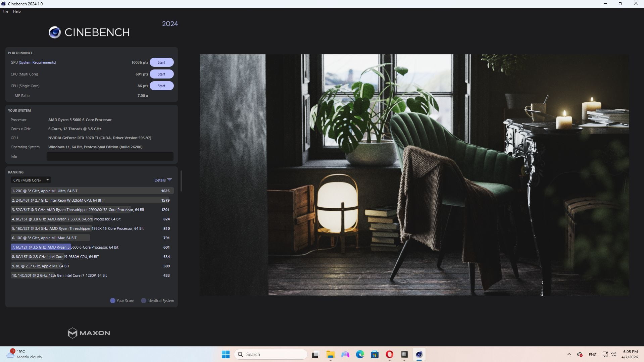Click the AMD Ryzen 5 5600 processor text
Viewport: 644px width, 362px height.
point(80,120)
